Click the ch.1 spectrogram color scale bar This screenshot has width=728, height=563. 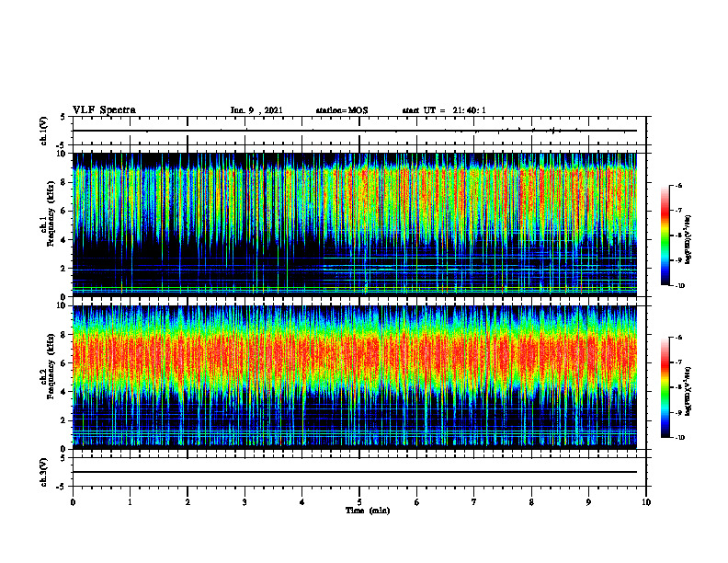[665, 236]
